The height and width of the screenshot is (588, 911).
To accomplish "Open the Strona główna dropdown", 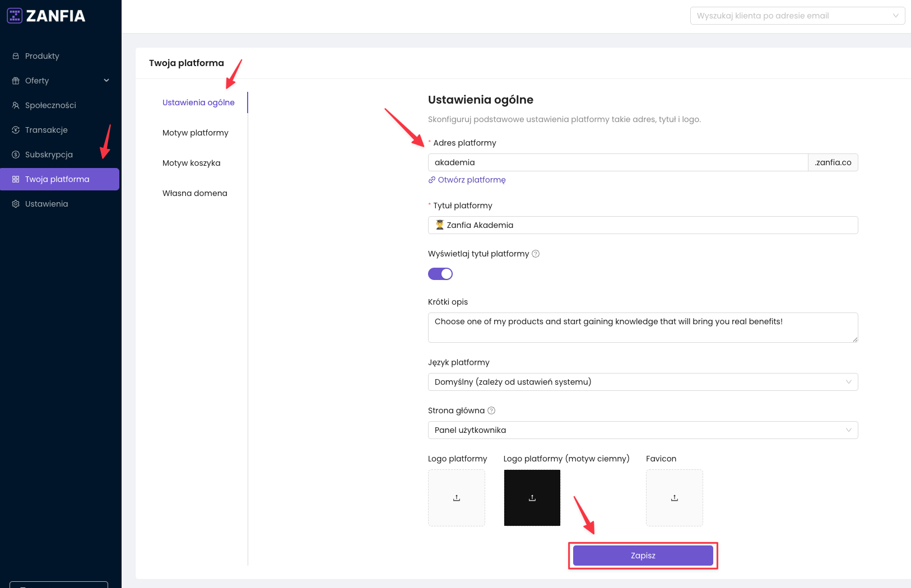I will point(643,430).
